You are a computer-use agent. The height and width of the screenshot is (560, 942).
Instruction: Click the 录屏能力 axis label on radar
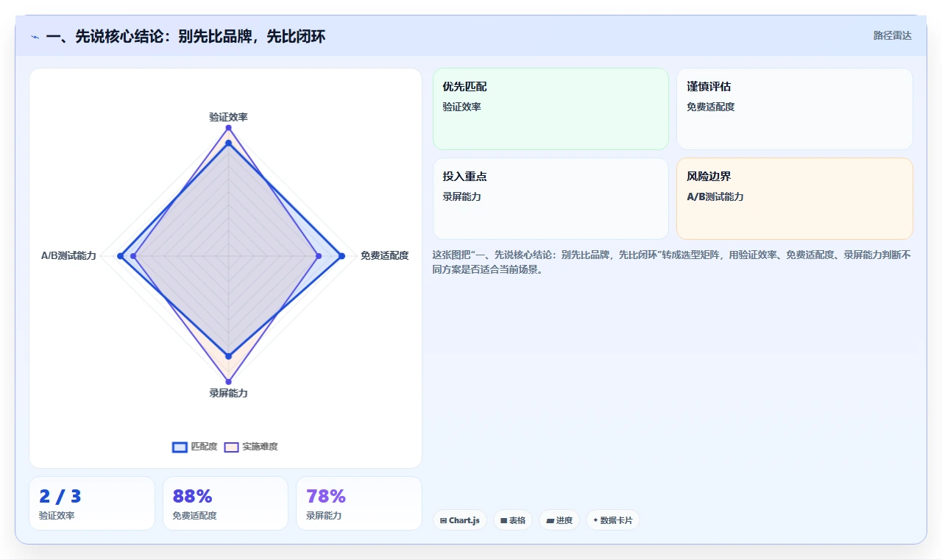(228, 393)
